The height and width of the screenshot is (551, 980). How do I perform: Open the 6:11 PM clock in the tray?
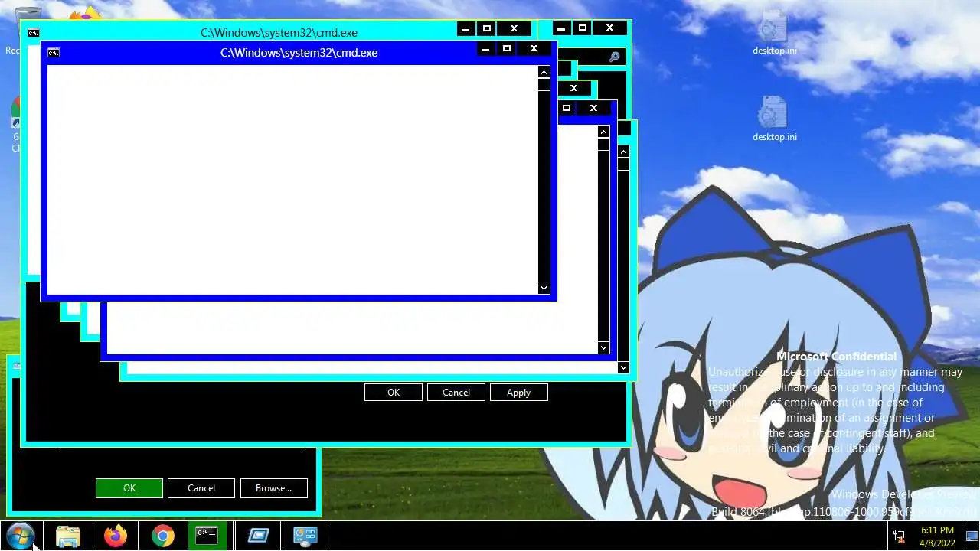tap(937, 536)
